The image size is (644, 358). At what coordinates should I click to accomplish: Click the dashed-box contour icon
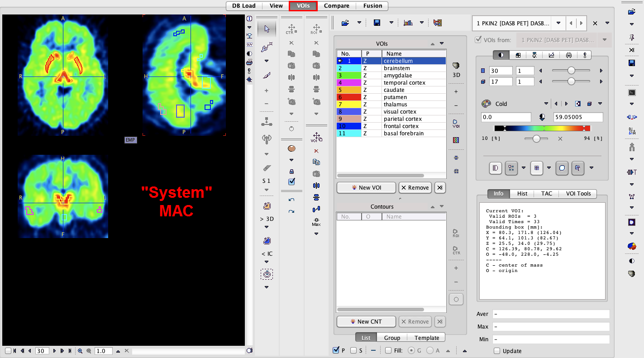[267, 274]
